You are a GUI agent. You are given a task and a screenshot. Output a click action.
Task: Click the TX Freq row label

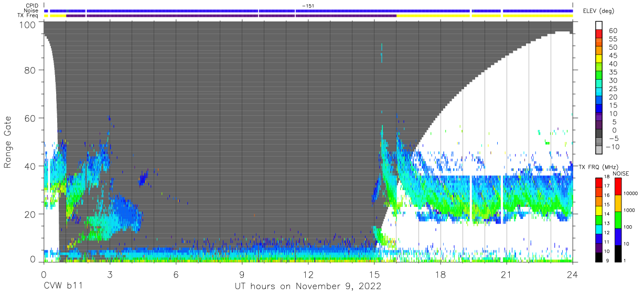28,15
